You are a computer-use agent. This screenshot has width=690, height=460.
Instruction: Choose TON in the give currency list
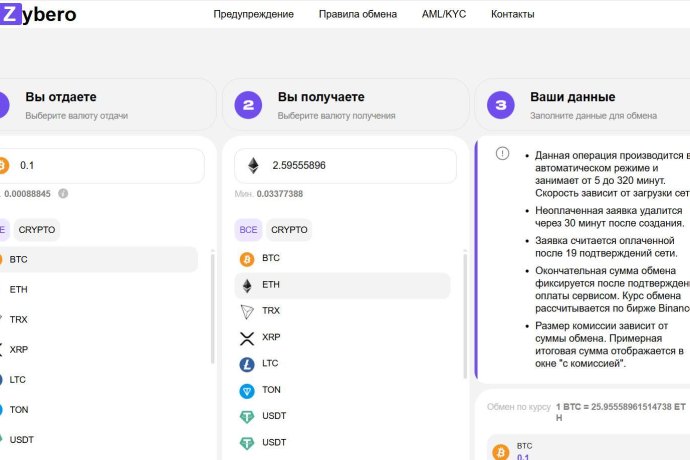[x=99, y=409]
